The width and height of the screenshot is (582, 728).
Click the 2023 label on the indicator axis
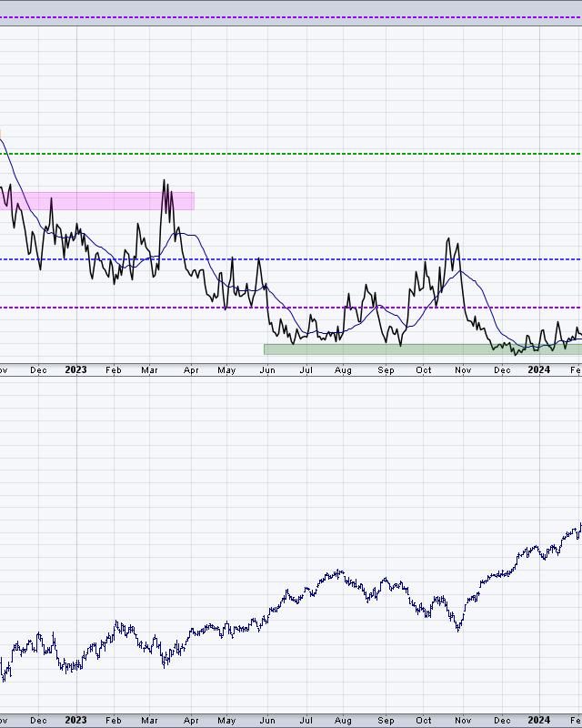click(75, 369)
